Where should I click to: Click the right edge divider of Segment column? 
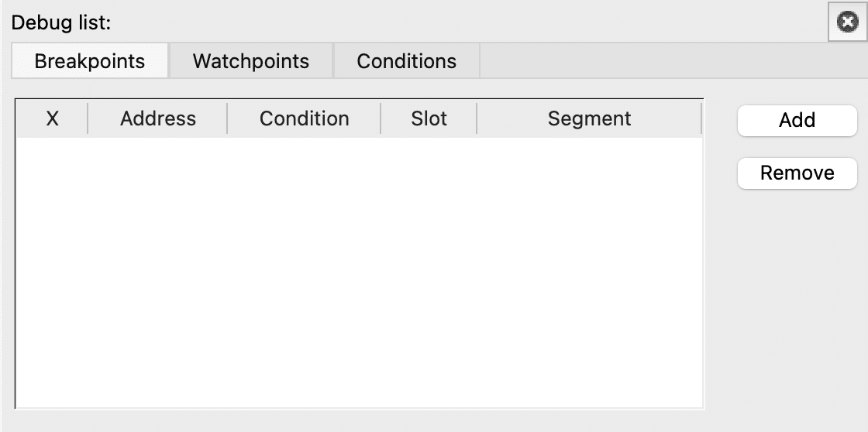pyautogui.click(x=701, y=118)
